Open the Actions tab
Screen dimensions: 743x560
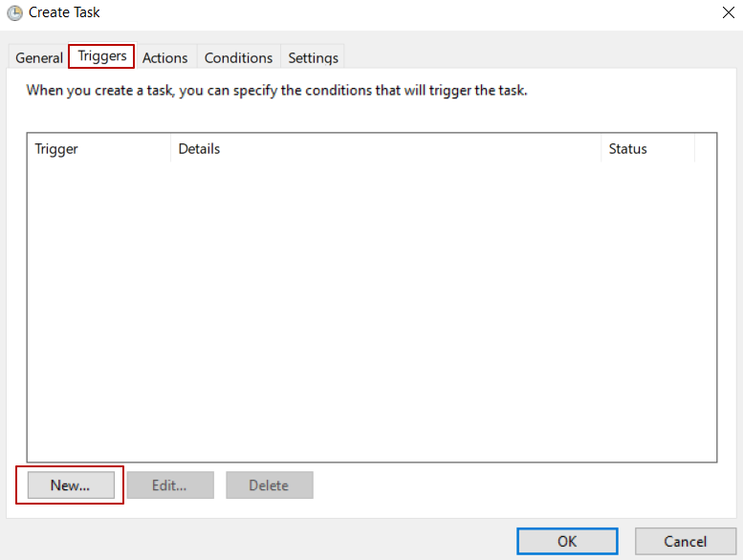tap(165, 58)
